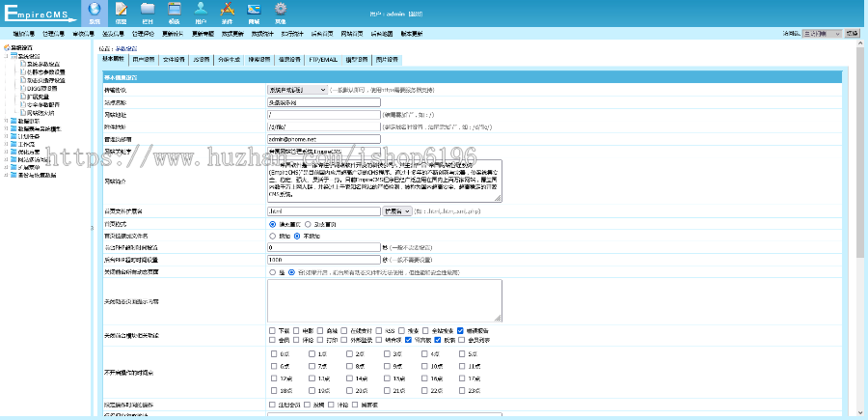Open the 版本更新 submenu link
The height and width of the screenshot is (420, 868).
(x=411, y=34)
